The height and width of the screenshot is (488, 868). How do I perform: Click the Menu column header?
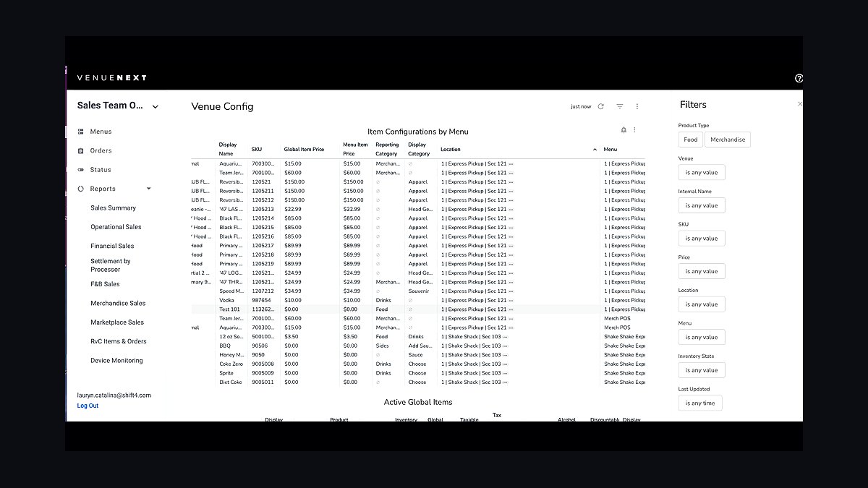[610, 150]
